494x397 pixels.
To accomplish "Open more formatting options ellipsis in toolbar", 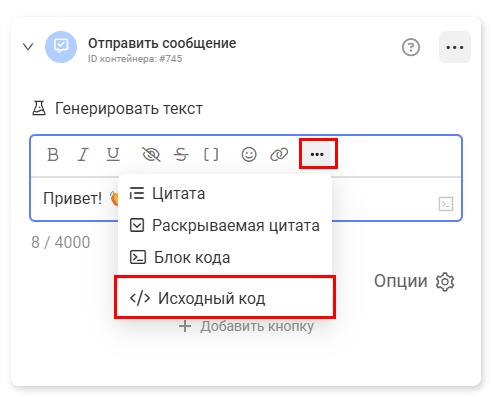I will tap(317, 154).
